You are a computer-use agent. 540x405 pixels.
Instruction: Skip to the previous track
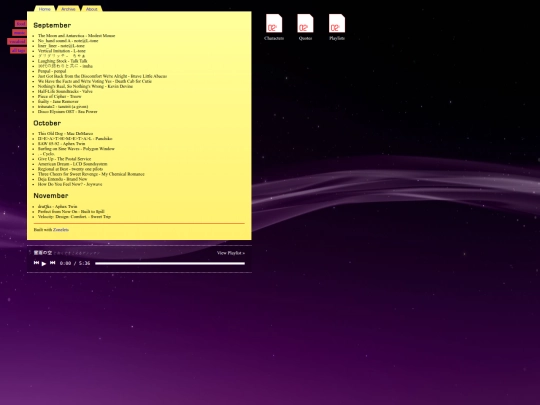[x=36, y=263]
